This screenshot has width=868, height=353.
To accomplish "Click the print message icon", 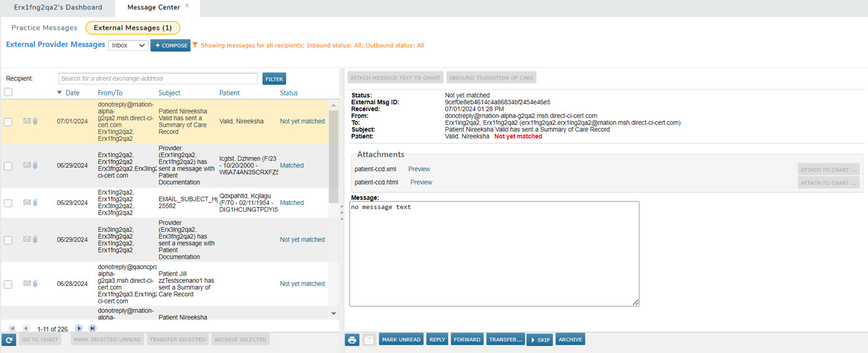I will click(x=352, y=340).
